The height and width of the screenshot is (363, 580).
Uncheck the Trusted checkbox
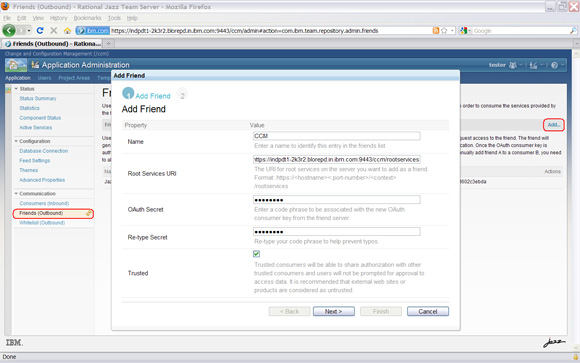coord(256,254)
